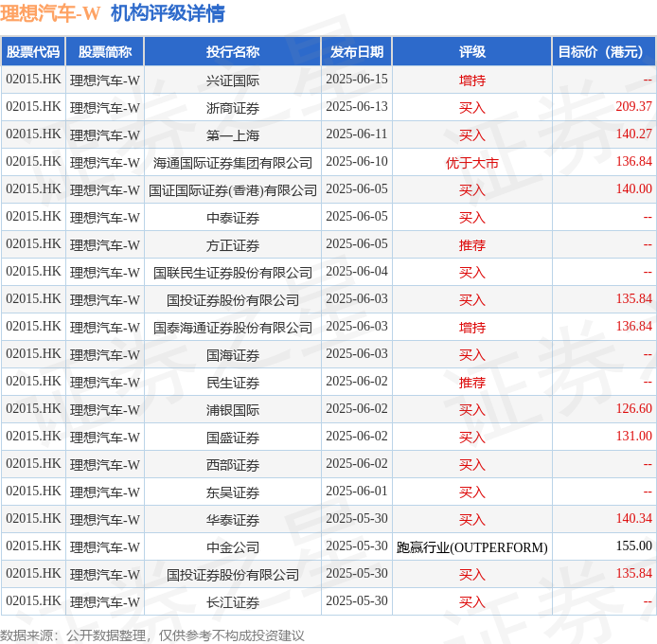Click the date 2025-06-04
The width and height of the screenshot is (657, 644).
coord(357,271)
